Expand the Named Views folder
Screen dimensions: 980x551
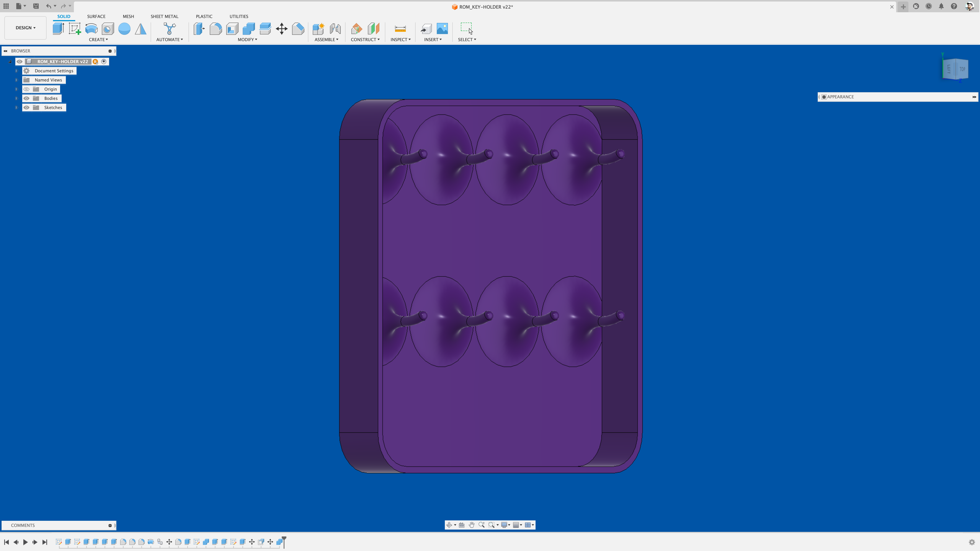tap(16, 80)
